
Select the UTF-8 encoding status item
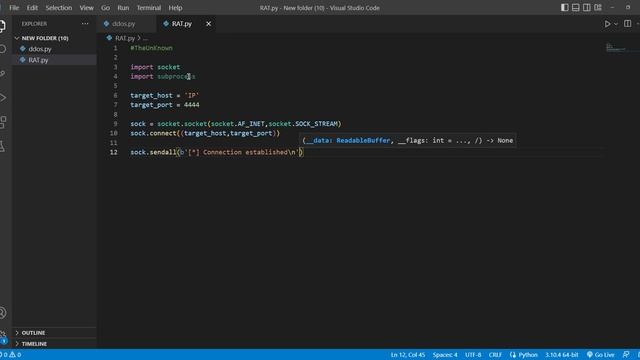[473, 355]
